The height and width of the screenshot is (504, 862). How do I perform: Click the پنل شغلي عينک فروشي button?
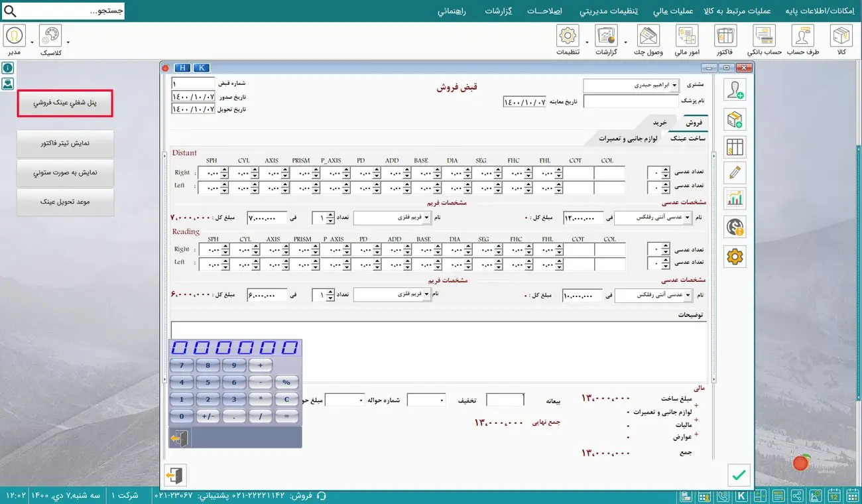point(64,103)
